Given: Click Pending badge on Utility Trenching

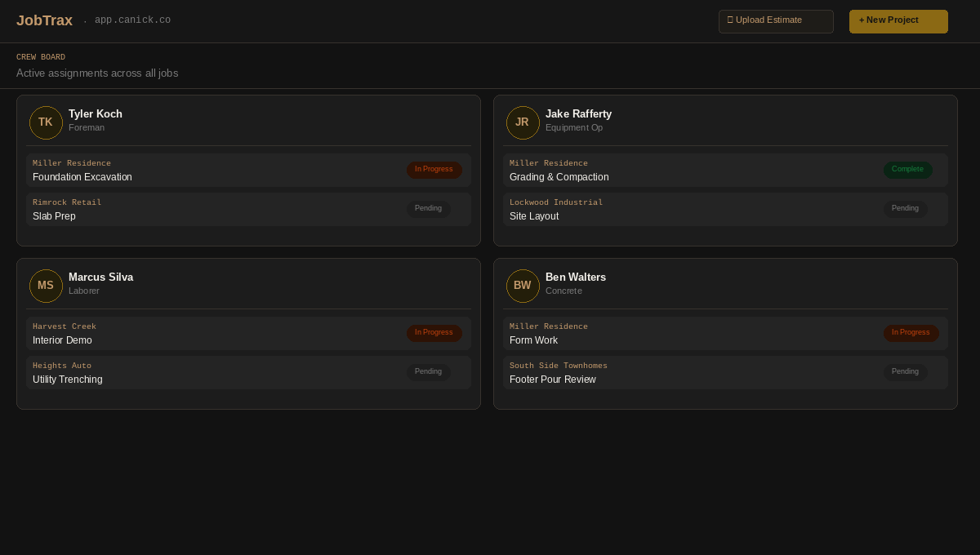Looking at the screenshot, I should (x=428, y=372).
